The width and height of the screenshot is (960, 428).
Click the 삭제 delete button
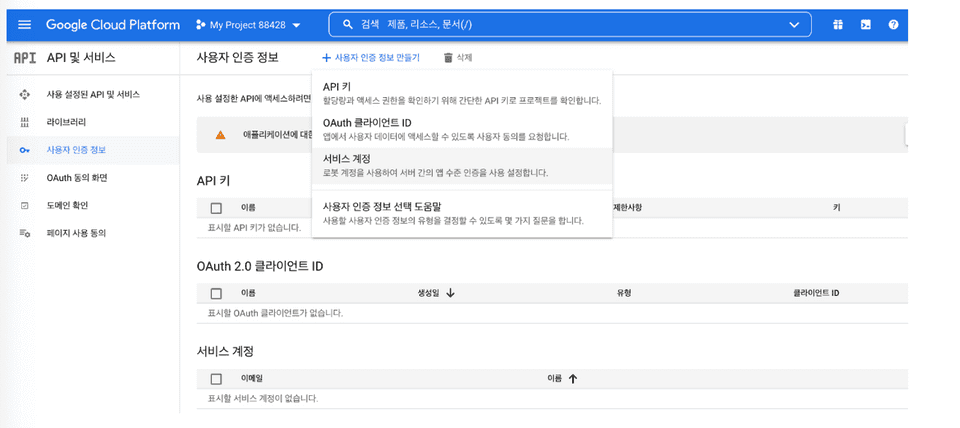457,58
